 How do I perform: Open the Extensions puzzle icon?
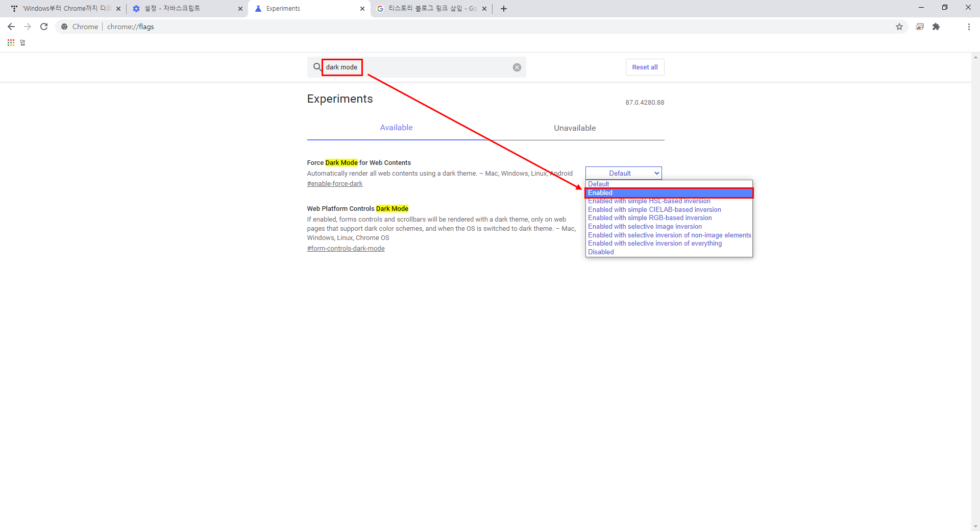[936, 27]
